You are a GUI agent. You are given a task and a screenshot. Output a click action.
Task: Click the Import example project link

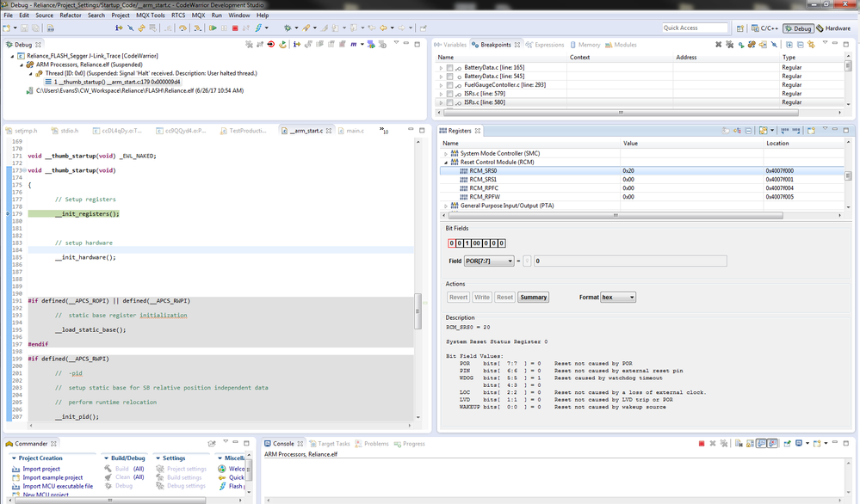53,477
